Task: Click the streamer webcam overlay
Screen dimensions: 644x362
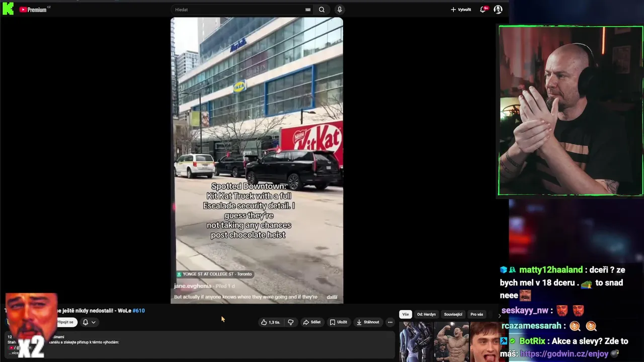Action: [x=571, y=111]
